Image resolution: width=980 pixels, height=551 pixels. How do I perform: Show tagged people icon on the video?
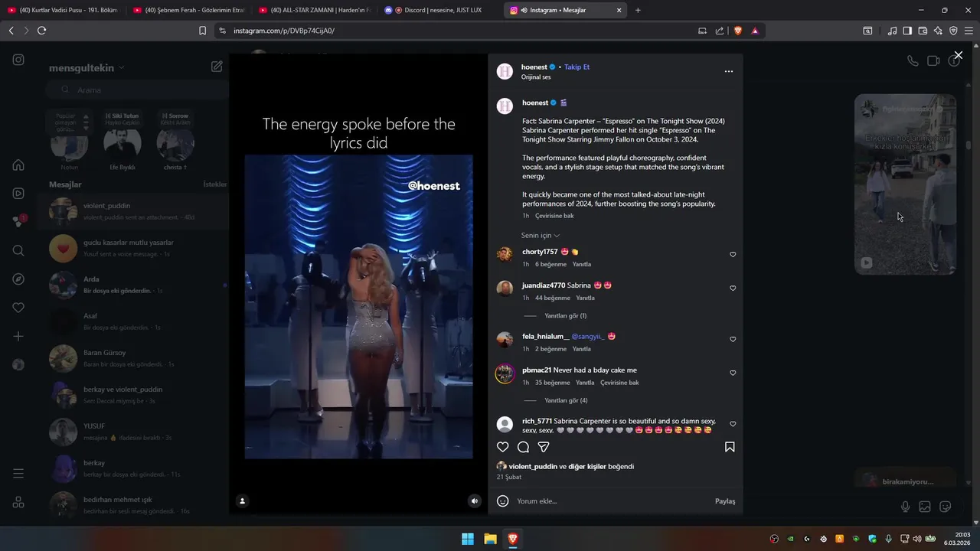(242, 501)
